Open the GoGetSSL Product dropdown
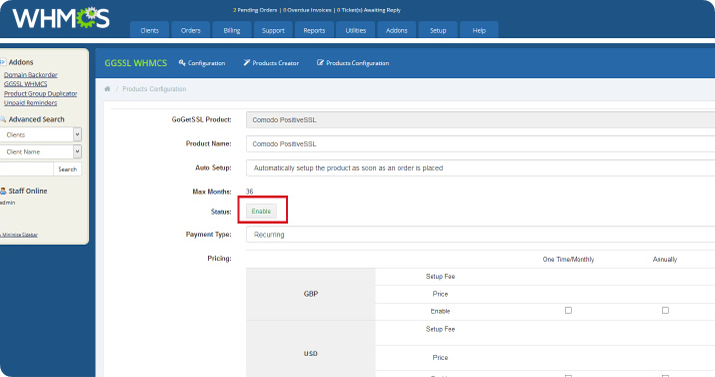 (480, 120)
